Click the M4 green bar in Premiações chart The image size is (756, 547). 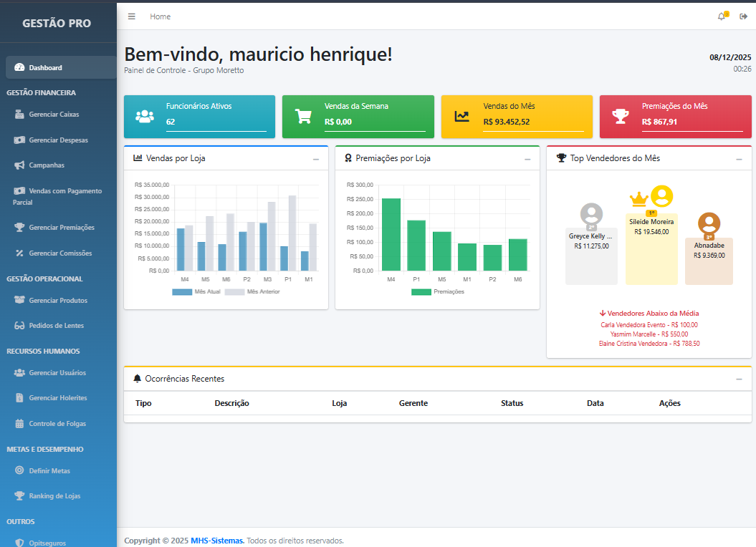(x=391, y=234)
